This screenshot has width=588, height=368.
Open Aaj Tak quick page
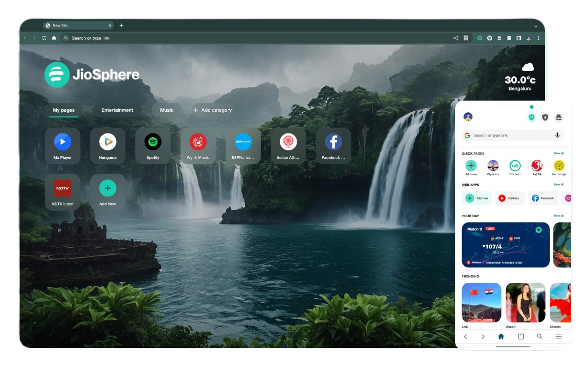(x=537, y=166)
